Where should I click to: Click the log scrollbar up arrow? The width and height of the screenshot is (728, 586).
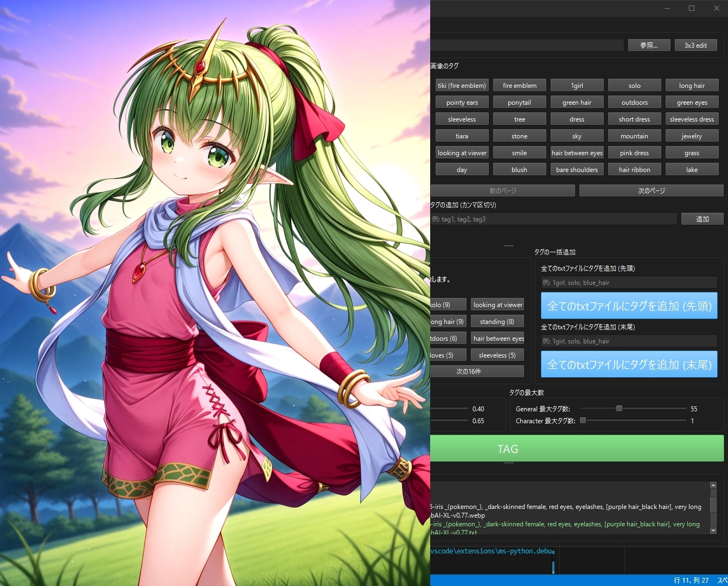[713, 485]
